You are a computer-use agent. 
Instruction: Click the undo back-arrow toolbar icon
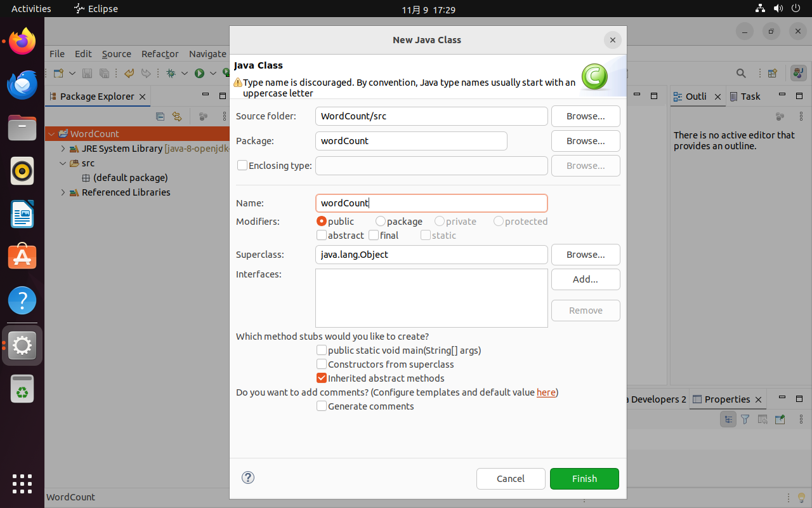tap(129, 74)
